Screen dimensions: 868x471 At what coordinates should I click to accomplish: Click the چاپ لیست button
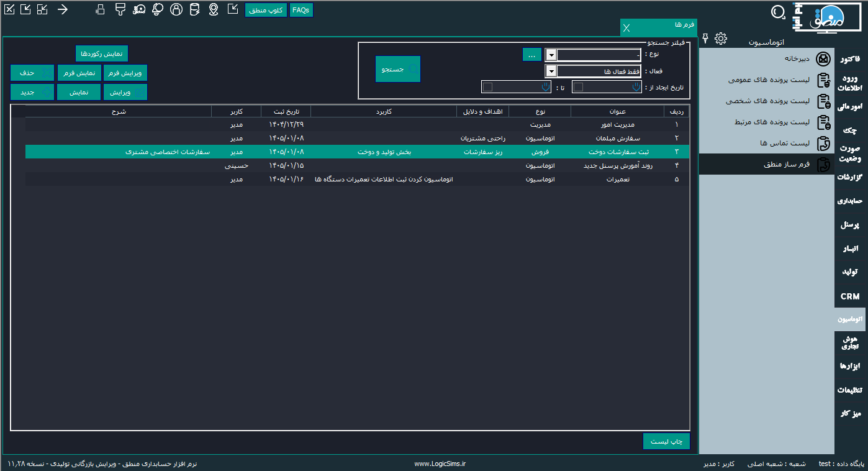coord(666,441)
